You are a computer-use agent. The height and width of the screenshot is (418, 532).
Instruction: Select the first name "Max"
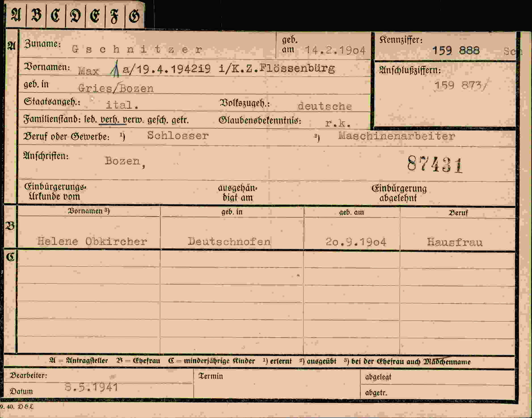click(88, 71)
